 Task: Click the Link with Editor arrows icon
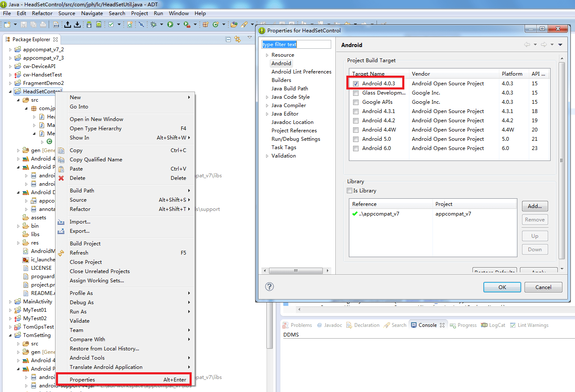[237, 39]
